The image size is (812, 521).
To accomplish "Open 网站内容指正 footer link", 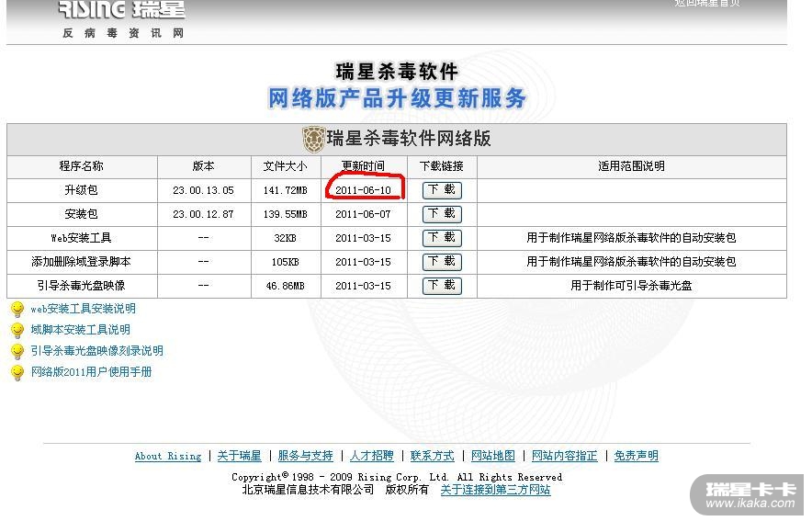I will [x=565, y=456].
